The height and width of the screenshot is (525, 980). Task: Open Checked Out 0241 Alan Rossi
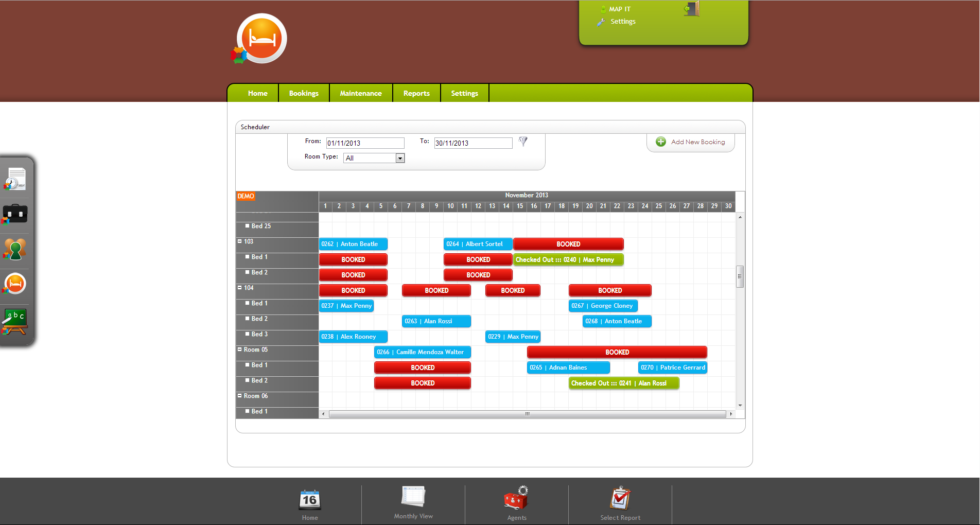(624, 383)
